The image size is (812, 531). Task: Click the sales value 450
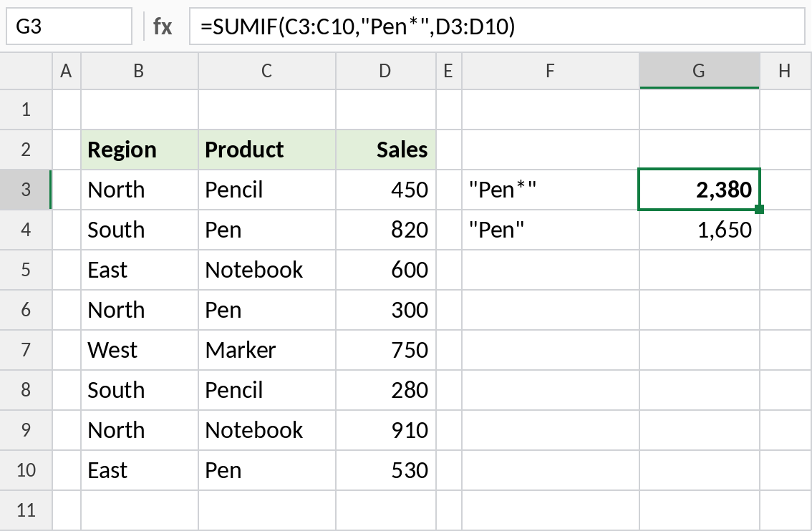[386, 190]
